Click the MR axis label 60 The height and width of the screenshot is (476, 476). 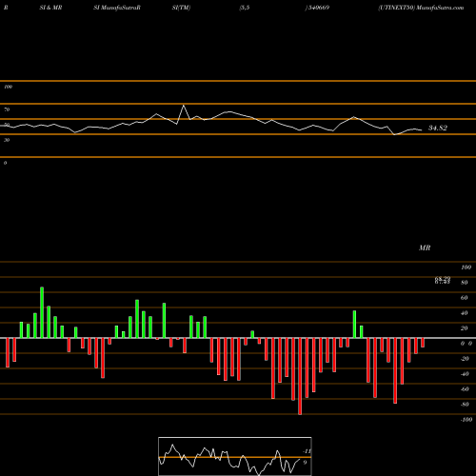[465, 298]
